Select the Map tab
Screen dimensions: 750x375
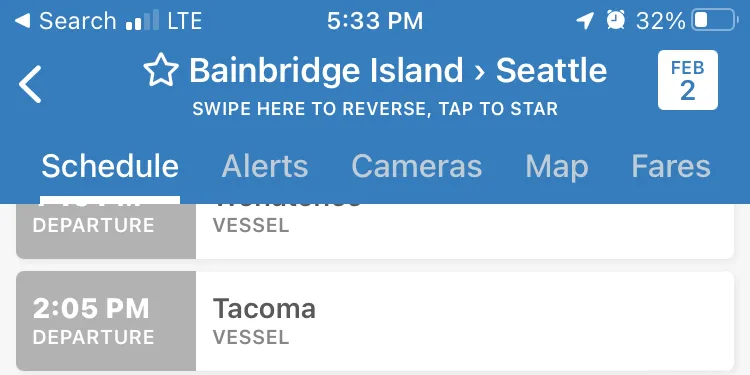pyautogui.click(x=556, y=167)
